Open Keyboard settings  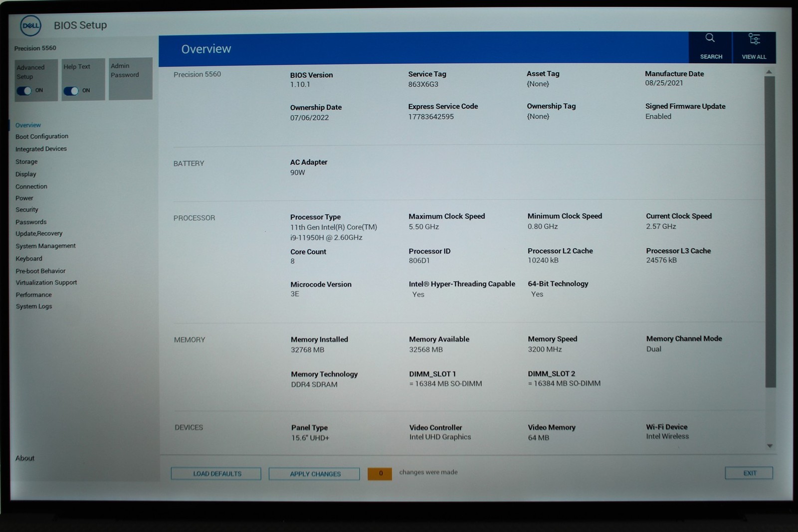coord(29,259)
